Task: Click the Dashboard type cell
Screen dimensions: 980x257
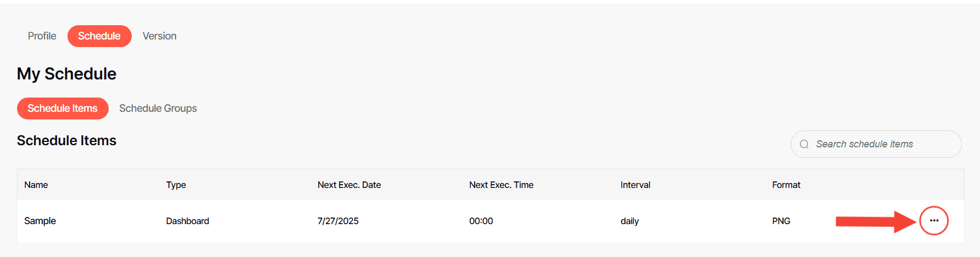Action: click(188, 221)
